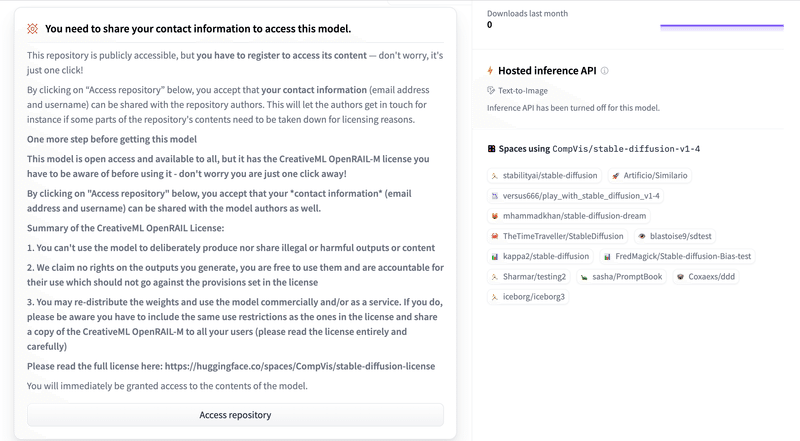The width and height of the screenshot is (800, 441).
Task: Open the kappa2/stable-diffusion space
Action: (x=540, y=256)
